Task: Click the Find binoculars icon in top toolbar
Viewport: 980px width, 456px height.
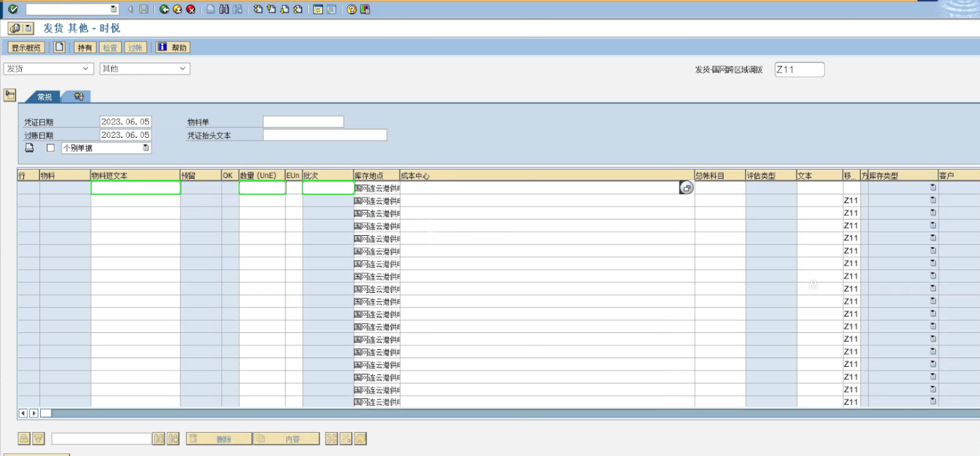Action: (x=224, y=9)
